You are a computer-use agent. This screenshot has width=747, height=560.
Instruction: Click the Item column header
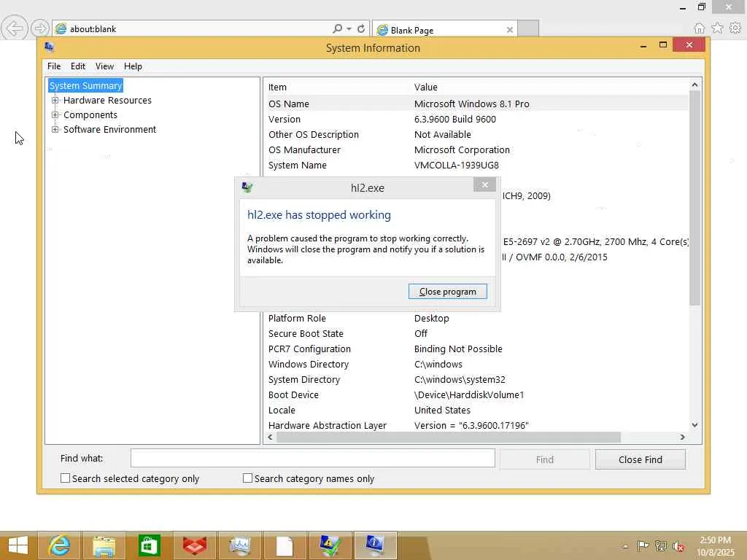[338, 87]
